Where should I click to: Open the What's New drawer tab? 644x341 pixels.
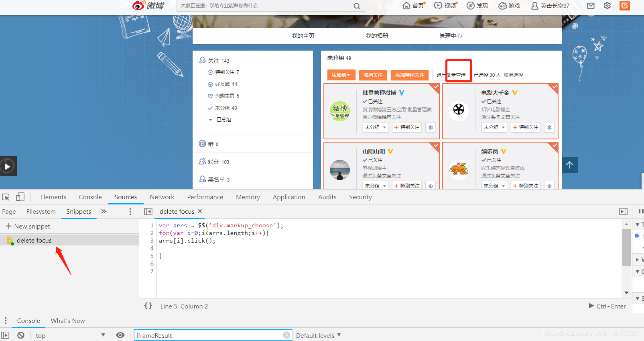pos(68,321)
